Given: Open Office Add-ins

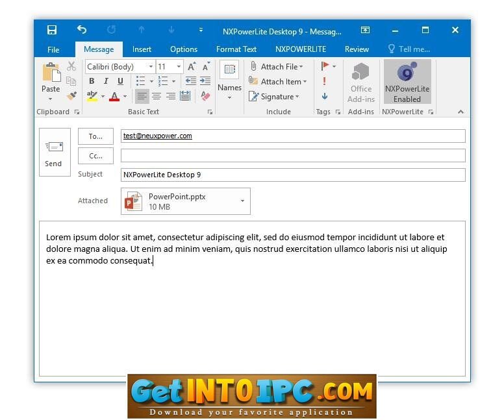Looking at the screenshot, I should click(x=361, y=82).
